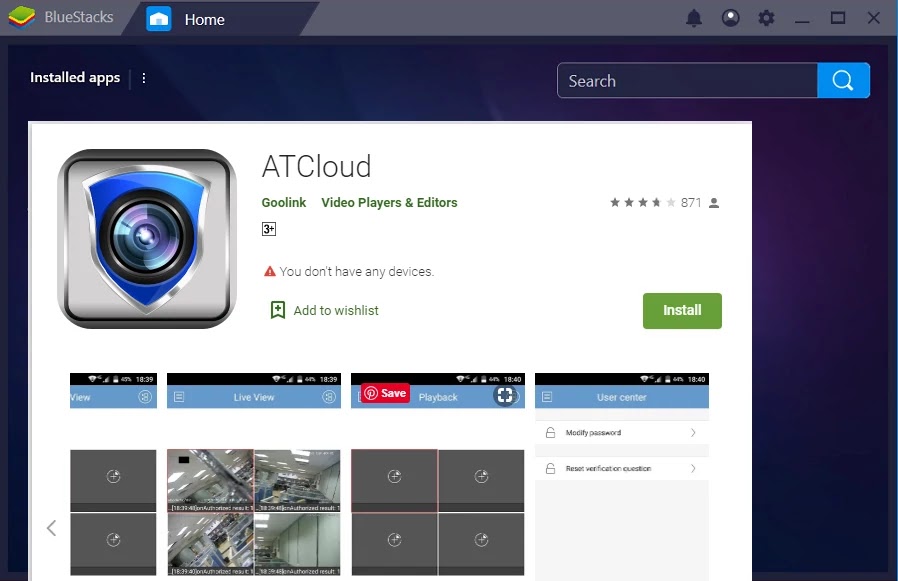The image size is (898, 581).
Task: Click the Pinterest Save button
Action: [385, 393]
